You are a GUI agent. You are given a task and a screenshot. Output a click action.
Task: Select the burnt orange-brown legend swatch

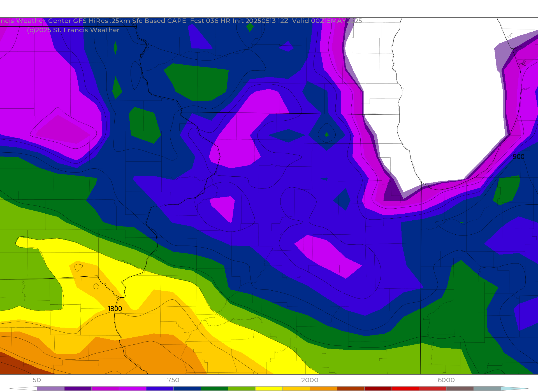pos(351,389)
